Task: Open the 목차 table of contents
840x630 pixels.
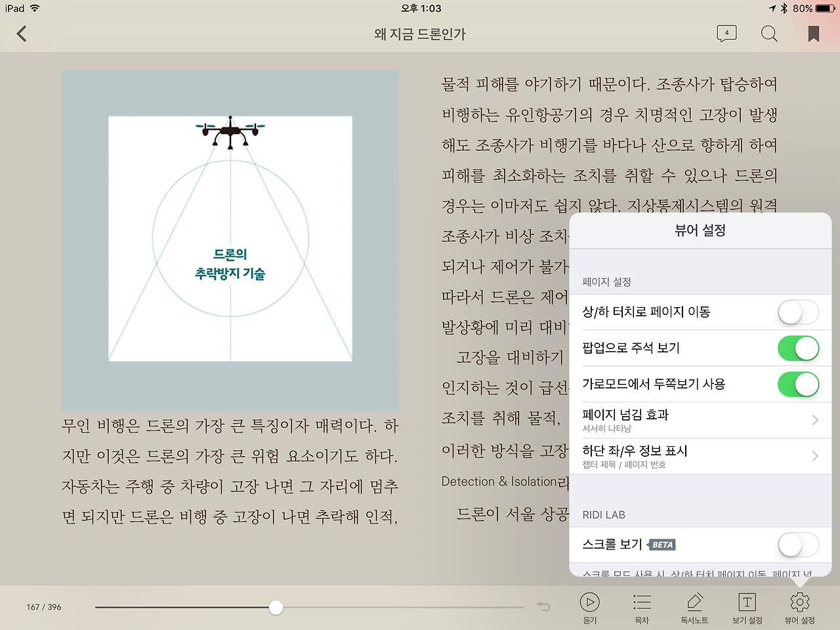Action: coord(642,602)
